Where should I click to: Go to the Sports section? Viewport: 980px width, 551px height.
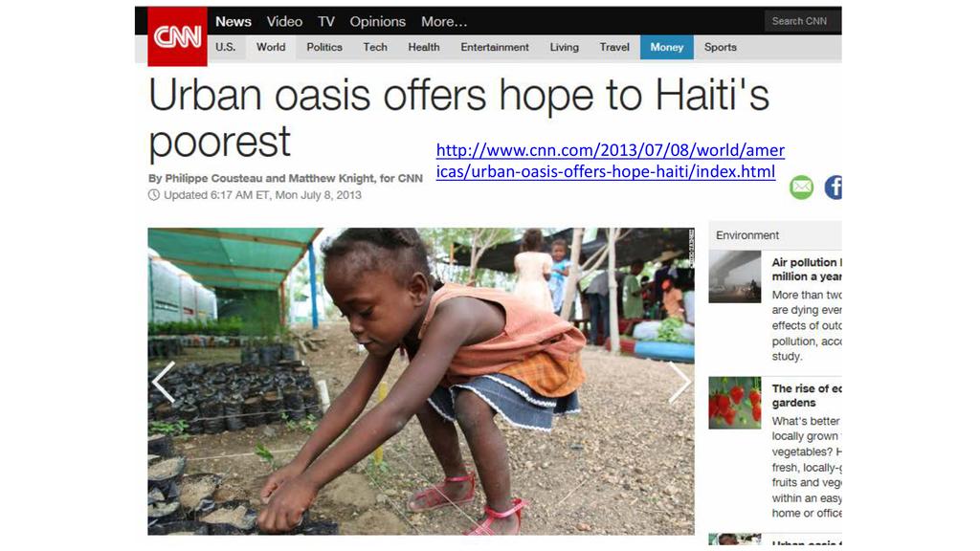pyautogui.click(x=720, y=47)
